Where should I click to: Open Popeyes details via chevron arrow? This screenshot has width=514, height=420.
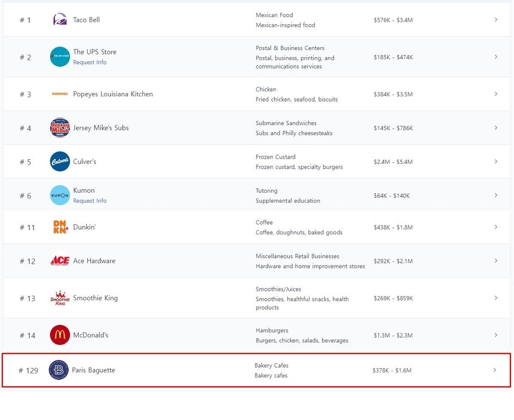click(x=496, y=94)
